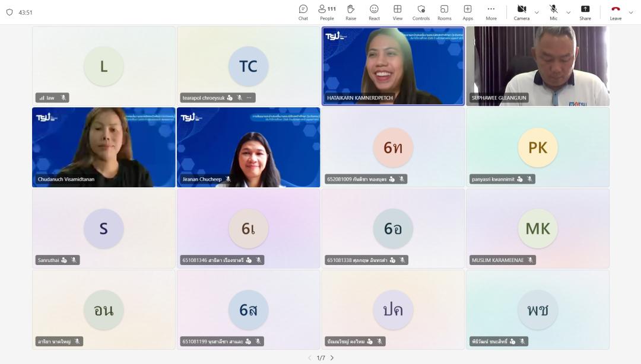Open the Apps panel
Viewport: 641px width, 364px height.
click(468, 12)
